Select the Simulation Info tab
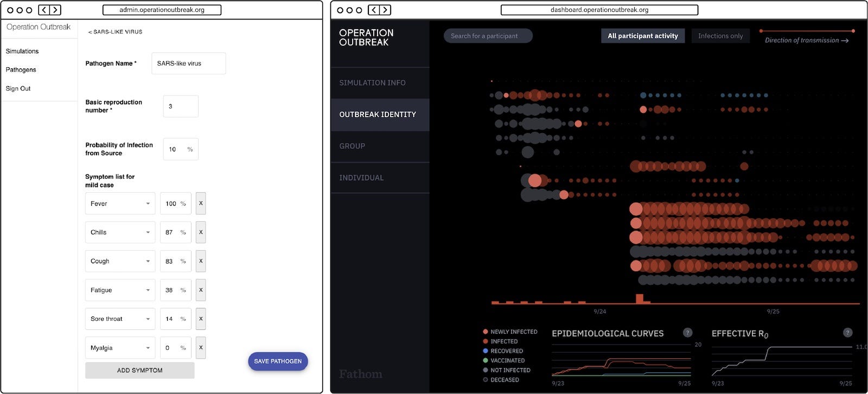 pos(380,83)
